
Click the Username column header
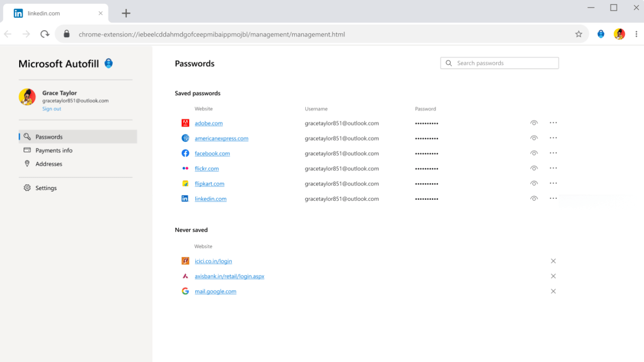point(316,109)
